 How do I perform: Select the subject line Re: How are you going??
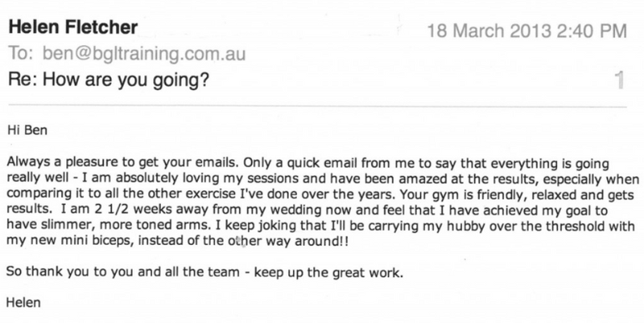pos(109,79)
